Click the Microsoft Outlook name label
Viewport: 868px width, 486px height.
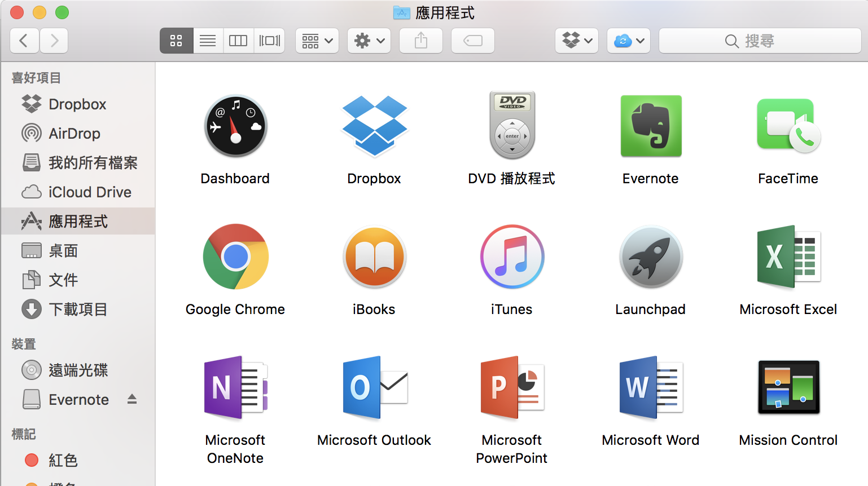point(374,440)
